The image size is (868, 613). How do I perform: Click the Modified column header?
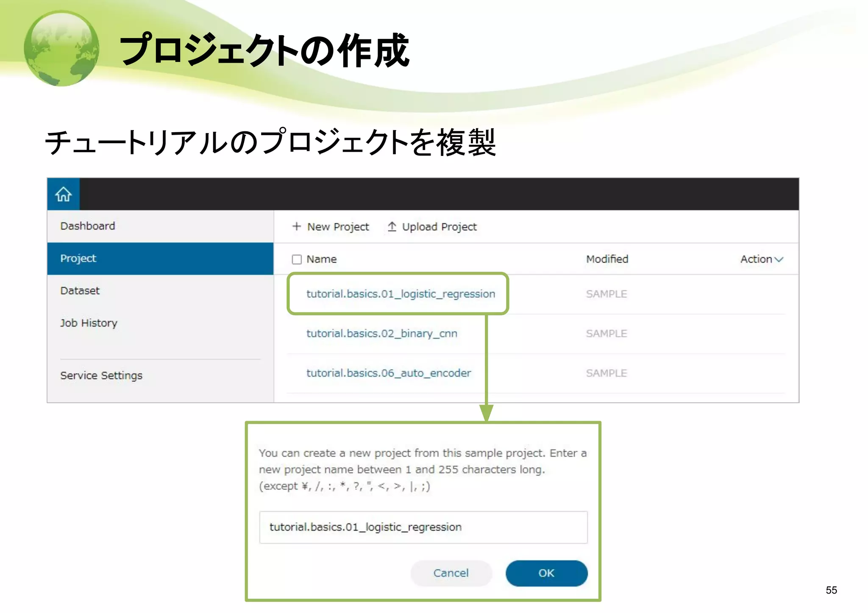pos(607,259)
